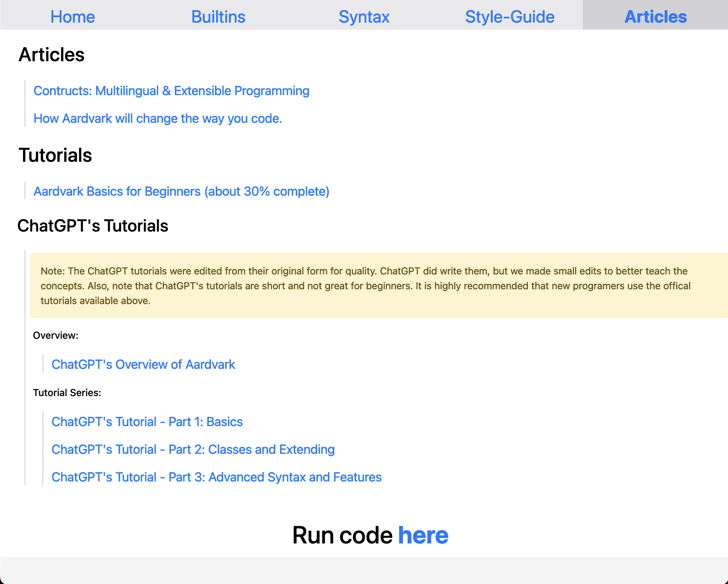Go to the Syntax tab
The height and width of the screenshot is (584, 728).
tap(364, 17)
